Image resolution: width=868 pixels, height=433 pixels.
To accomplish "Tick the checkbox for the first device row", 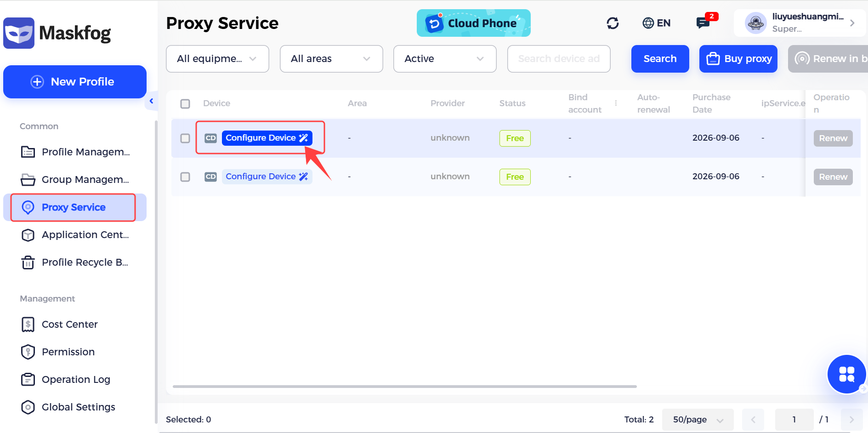I will coord(185,138).
